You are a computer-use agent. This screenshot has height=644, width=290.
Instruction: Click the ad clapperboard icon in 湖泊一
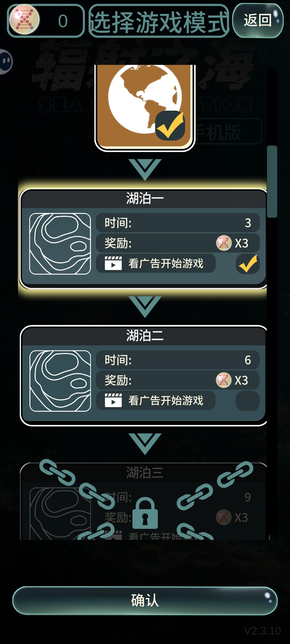click(x=113, y=263)
